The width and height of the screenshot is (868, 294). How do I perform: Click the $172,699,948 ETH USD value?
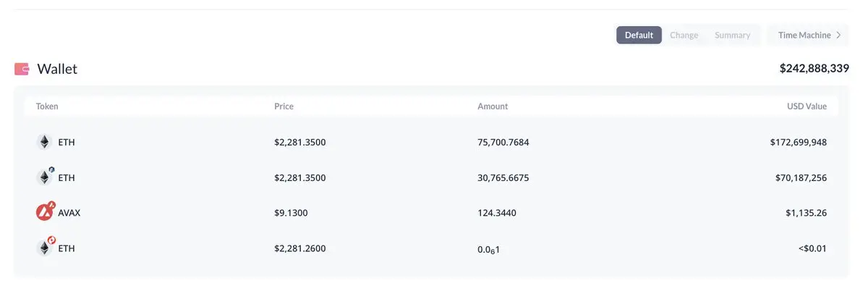798,142
